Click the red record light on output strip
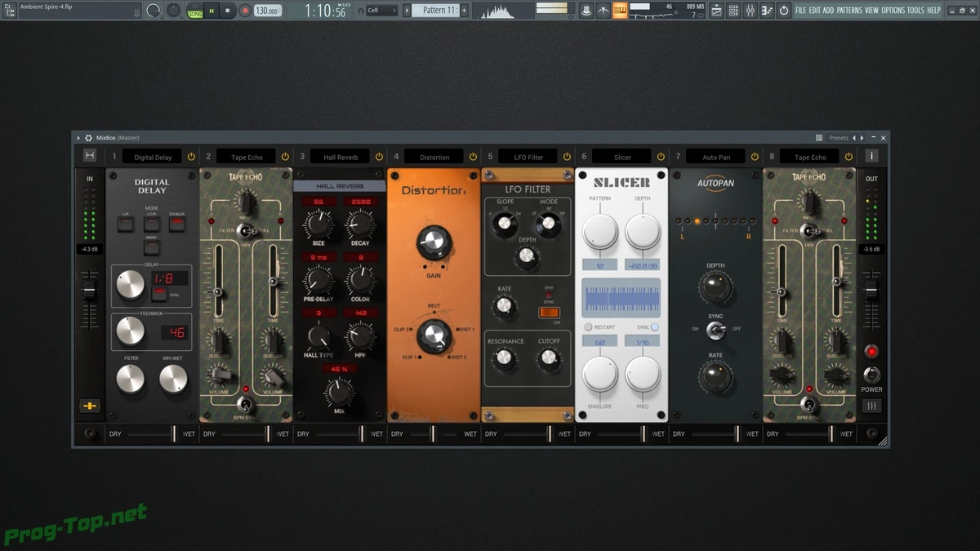This screenshot has height=551, width=980. click(x=871, y=352)
